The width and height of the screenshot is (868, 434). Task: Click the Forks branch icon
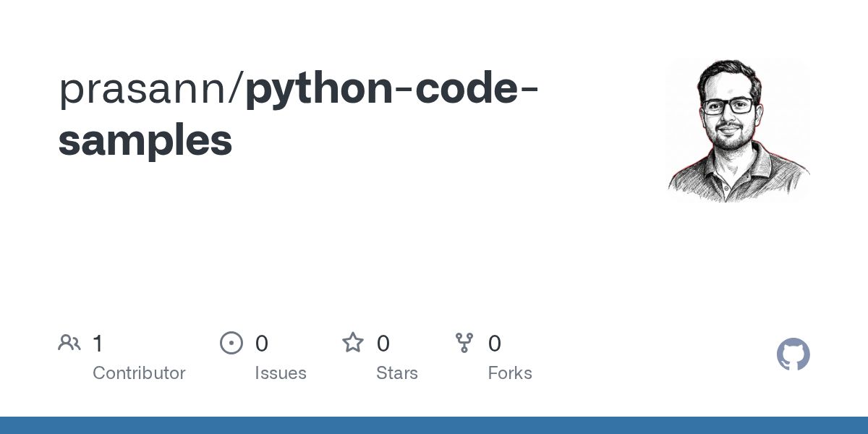(x=464, y=343)
